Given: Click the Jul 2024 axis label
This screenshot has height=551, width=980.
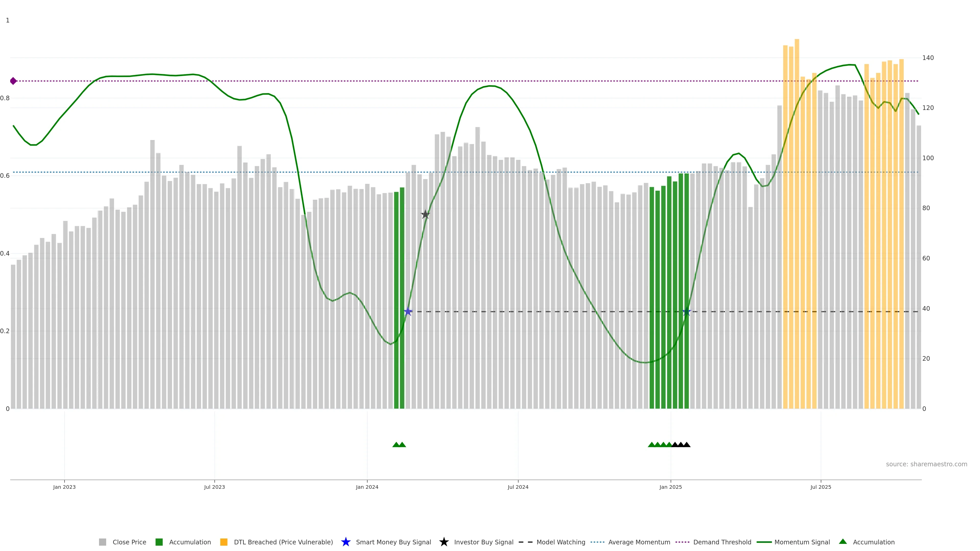Looking at the screenshot, I should point(518,487).
